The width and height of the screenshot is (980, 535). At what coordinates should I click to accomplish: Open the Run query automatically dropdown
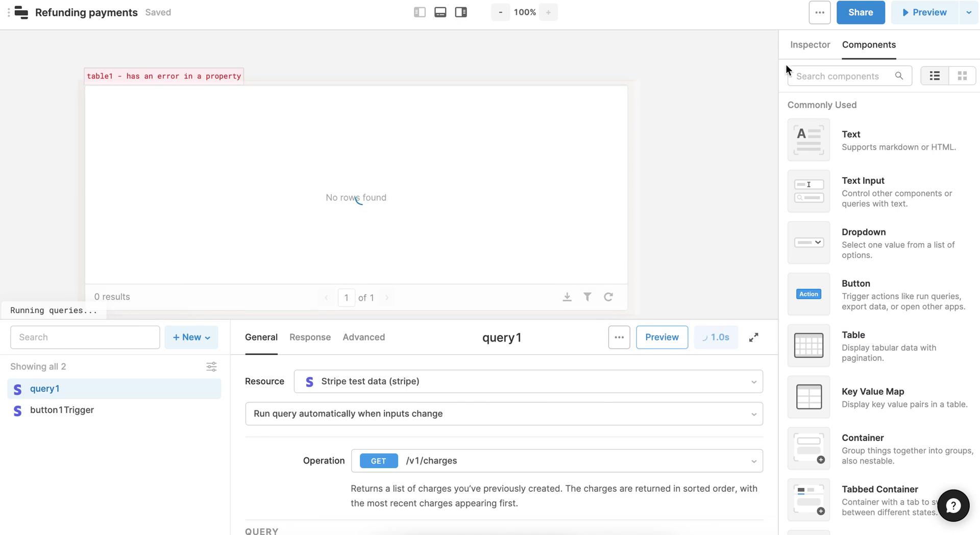[504, 414]
